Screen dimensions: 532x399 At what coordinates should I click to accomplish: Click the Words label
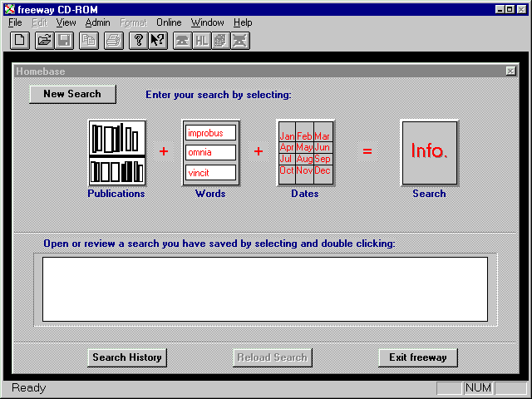click(210, 194)
